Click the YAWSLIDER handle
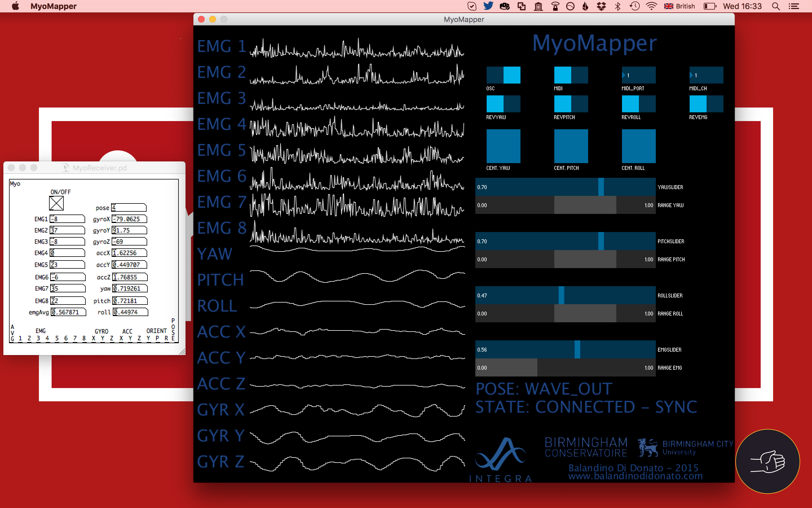This screenshot has width=812, height=508. (x=601, y=187)
